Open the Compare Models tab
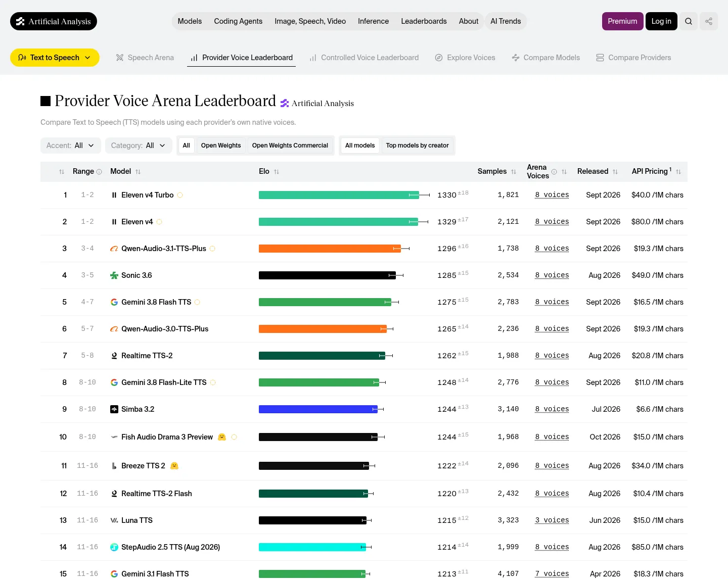Image resolution: width=728 pixels, height=581 pixels. [546, 58]
